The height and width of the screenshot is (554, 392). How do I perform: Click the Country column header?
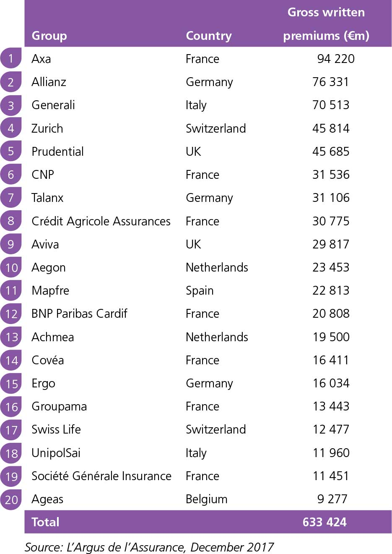click(208, 36)
